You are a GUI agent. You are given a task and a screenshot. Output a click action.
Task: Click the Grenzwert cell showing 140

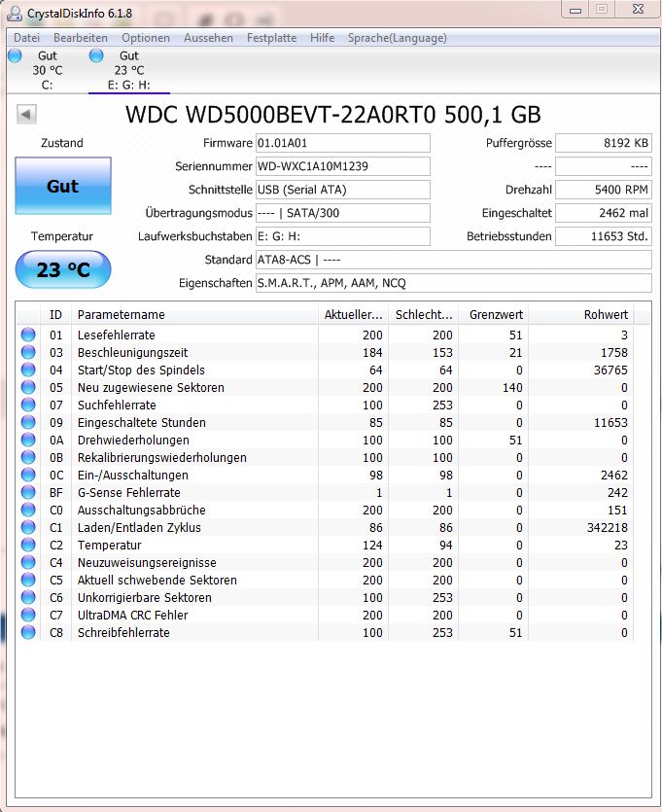point(512,388)
